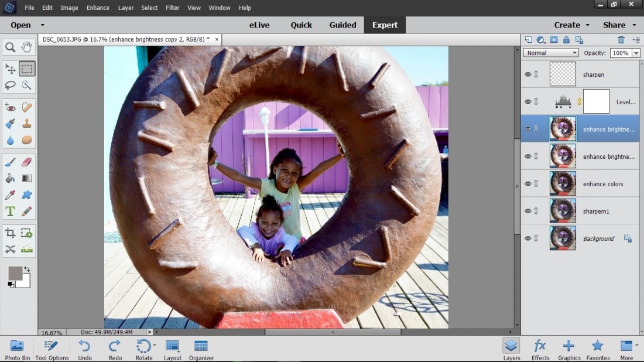Image resolution: width=644 pixels, height=362 pixels.
Task: Delete layer with trash icon
Action: pyautogui.click(x=621, y=40)
